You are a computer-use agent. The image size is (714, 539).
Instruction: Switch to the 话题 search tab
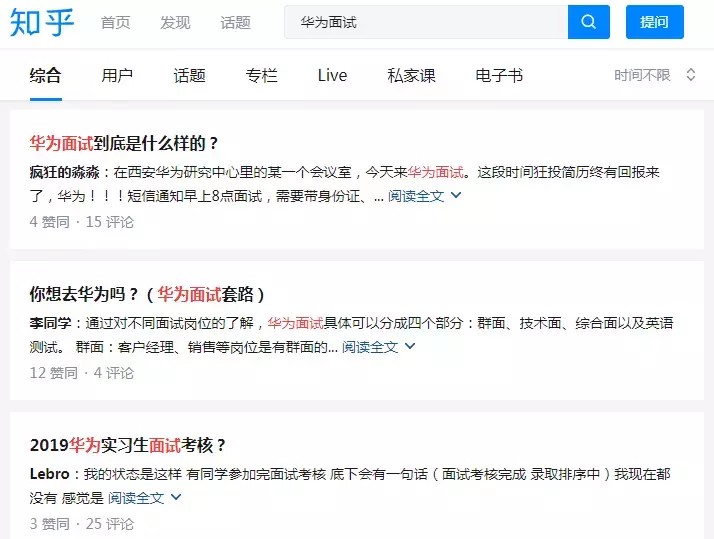tap(189, 76)
